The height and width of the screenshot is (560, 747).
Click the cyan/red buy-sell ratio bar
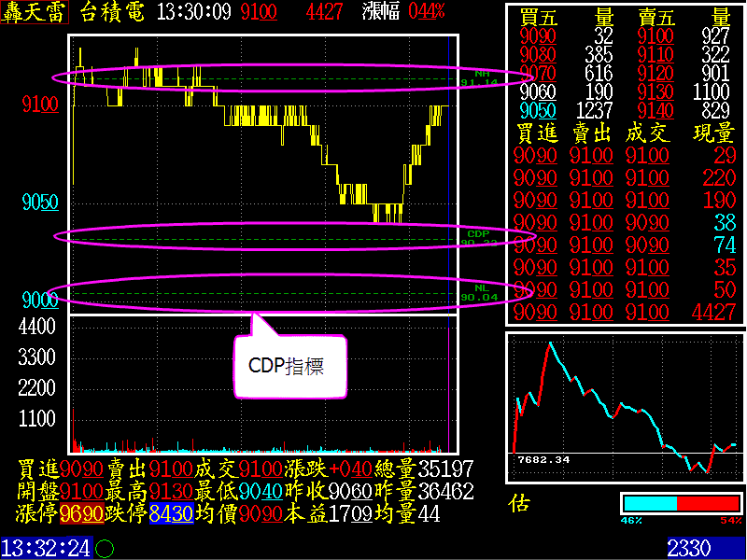point(681,503)
